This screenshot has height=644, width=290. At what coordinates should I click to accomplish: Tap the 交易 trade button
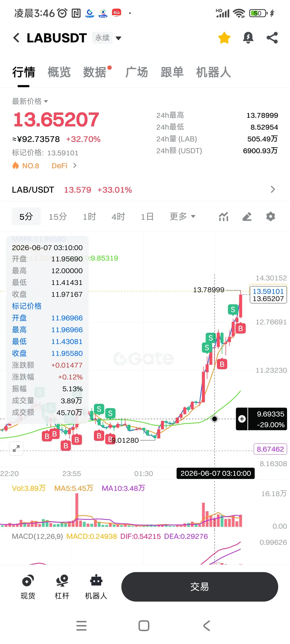point(200,587)
